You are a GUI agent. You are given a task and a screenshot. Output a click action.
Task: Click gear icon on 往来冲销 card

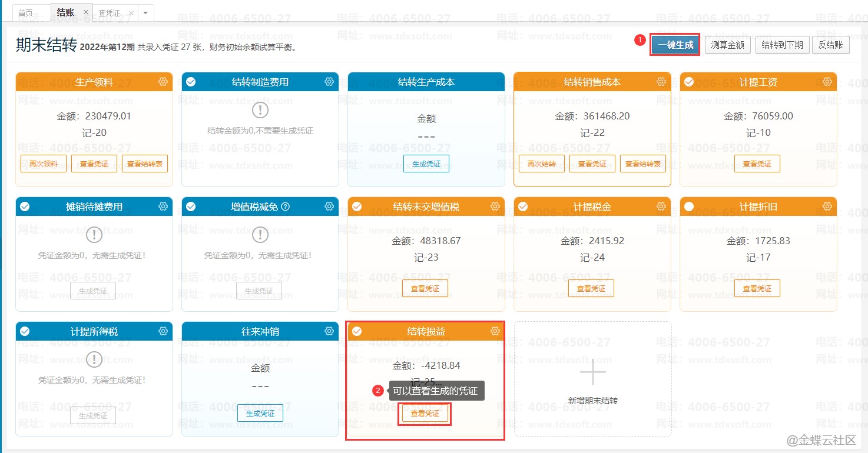(329, 331)
